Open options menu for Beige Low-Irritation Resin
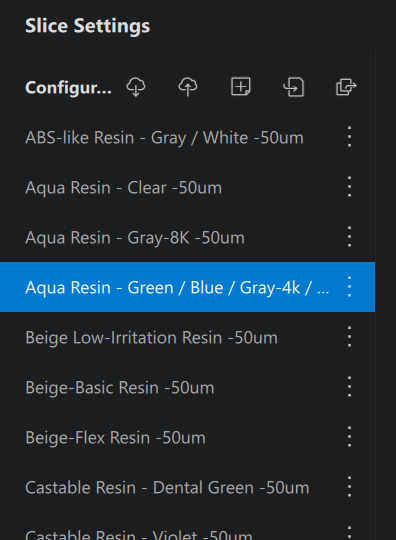396x540 pixels. [350, 337]
